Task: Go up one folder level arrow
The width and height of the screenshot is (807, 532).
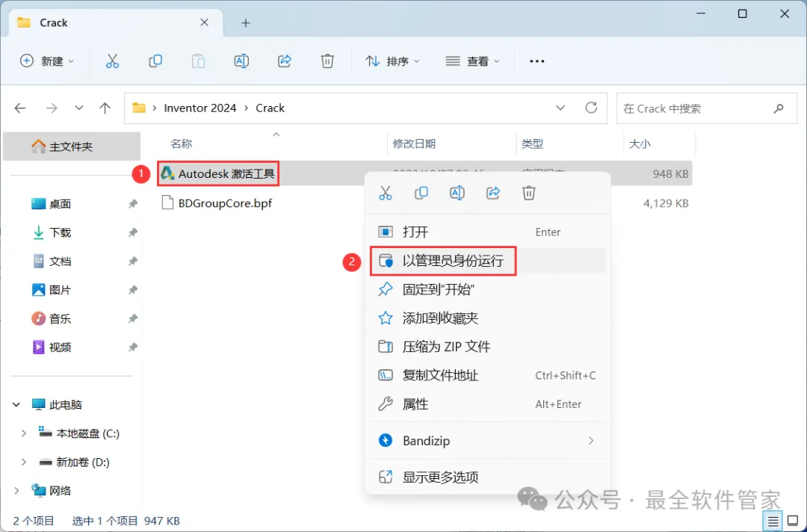Action: pos(105,108)
